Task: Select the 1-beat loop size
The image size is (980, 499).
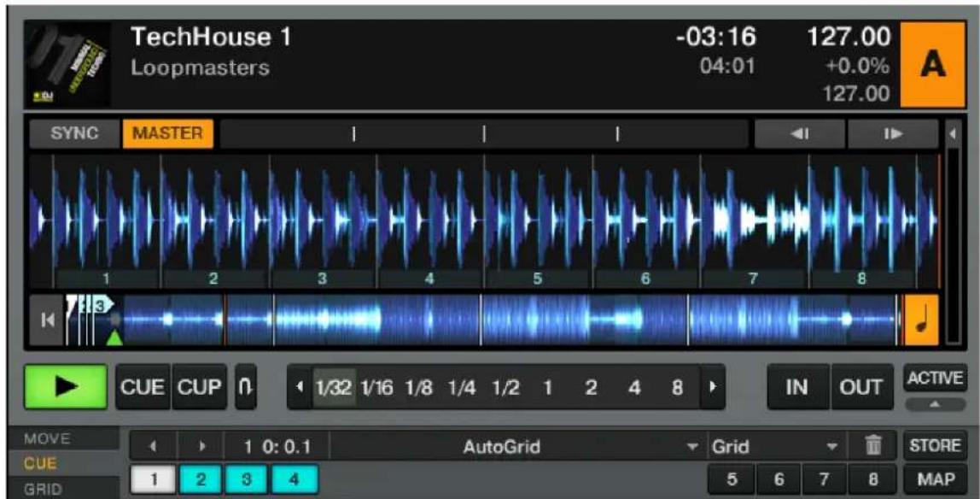Action: (x=548, y=388)
